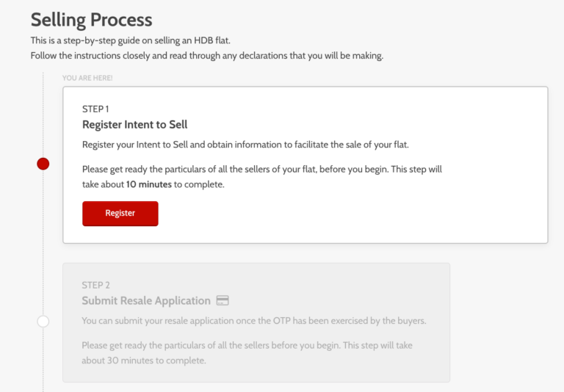Click the 'Follow the instructions closely' sentence
Image resolution: width=564 pixels, height=392 pixels.
point(206,55)
